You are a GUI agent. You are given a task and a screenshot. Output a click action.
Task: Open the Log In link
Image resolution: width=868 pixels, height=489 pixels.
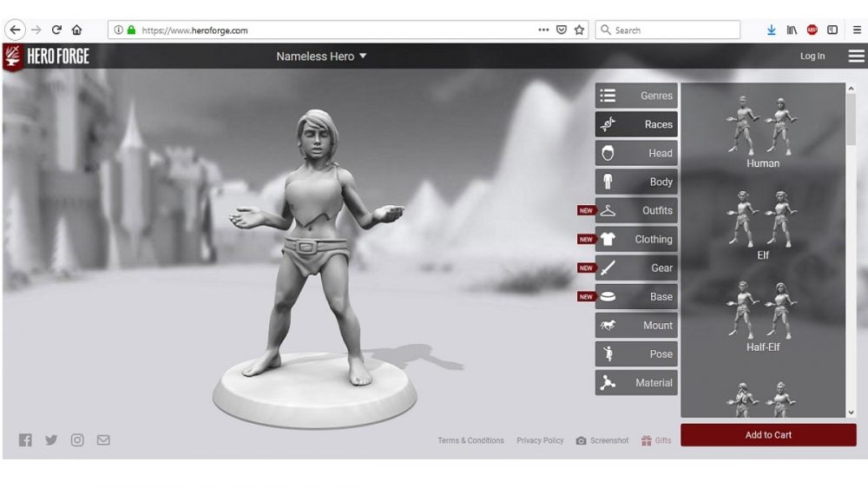tap(812, 56)
